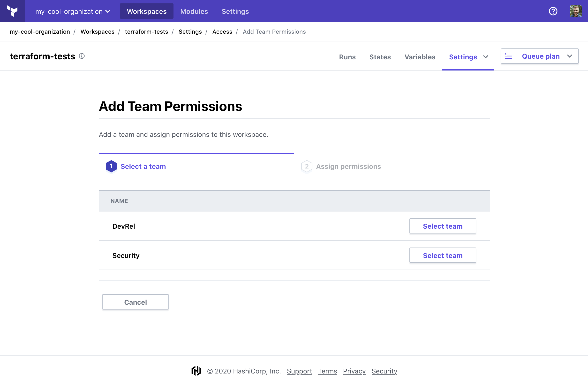Screen dimensions: 588x388
Task: Click the Select a team step
Action: (x=143, y=166)
